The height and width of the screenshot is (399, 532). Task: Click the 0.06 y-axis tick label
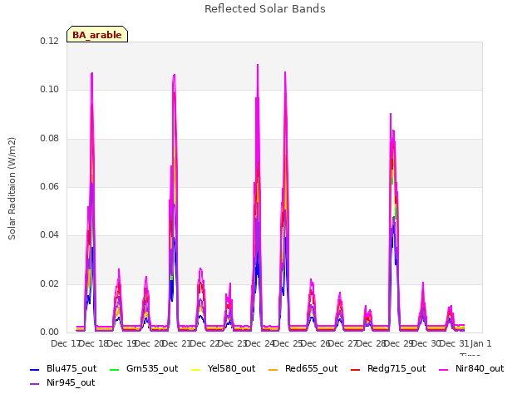click(x=49, y=186)
